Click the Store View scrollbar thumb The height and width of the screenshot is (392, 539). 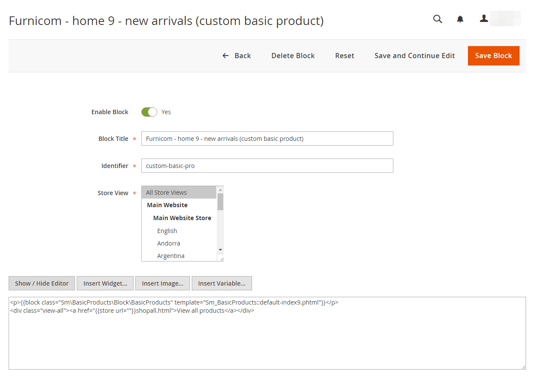(x=220, y=202)
